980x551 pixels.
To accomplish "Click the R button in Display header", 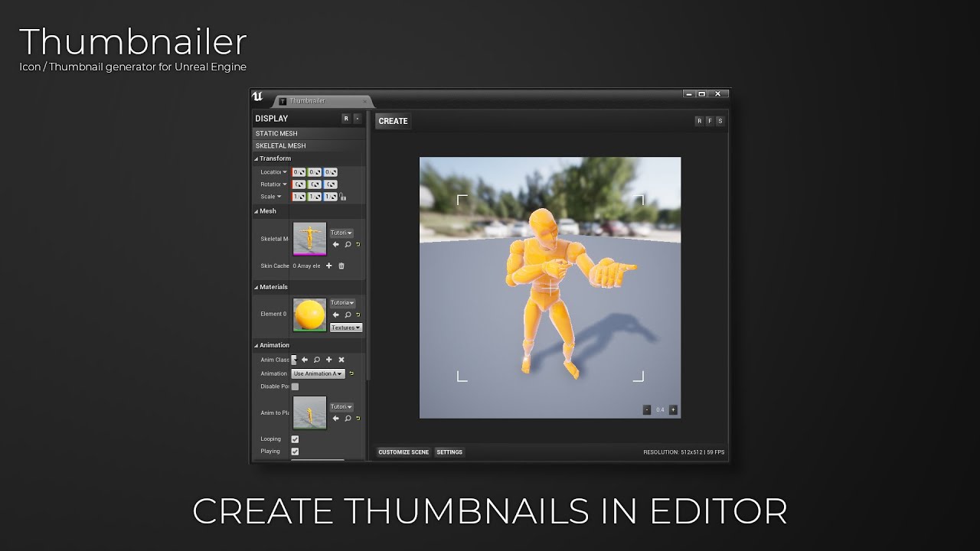I will click(x=346, y=119).
